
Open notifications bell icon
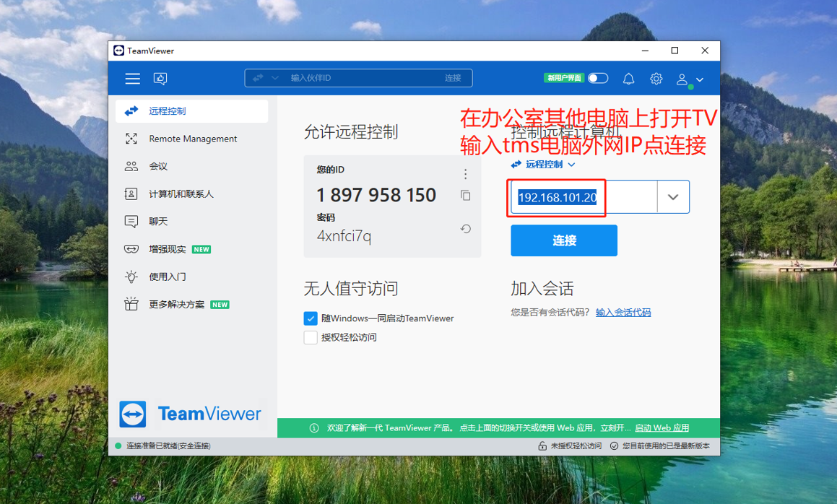[x=629, y=79]
